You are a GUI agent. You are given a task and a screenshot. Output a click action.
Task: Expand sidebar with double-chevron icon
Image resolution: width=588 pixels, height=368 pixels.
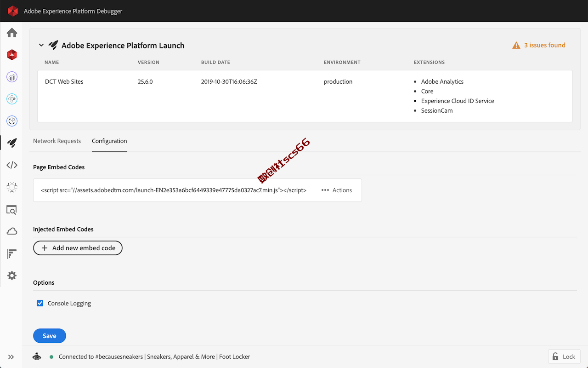click(11, 357)
